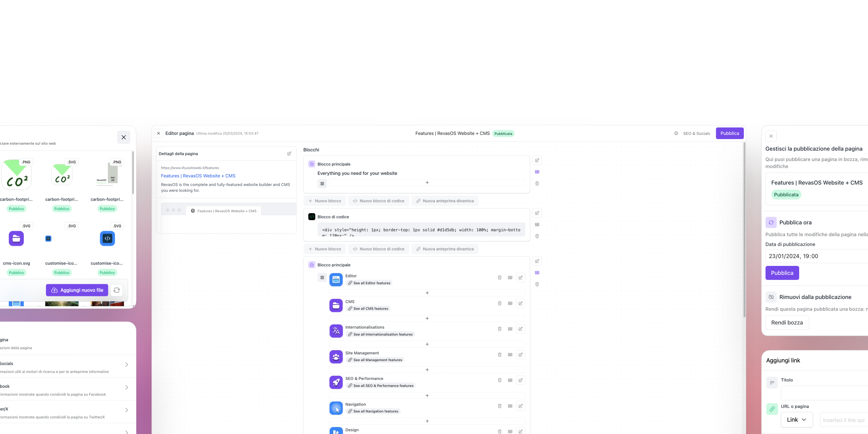The height and width of the screenshot is (434, 868).
Task: Delete the Editor feature item
Action: pyautogui.click(x=500, y=278)
